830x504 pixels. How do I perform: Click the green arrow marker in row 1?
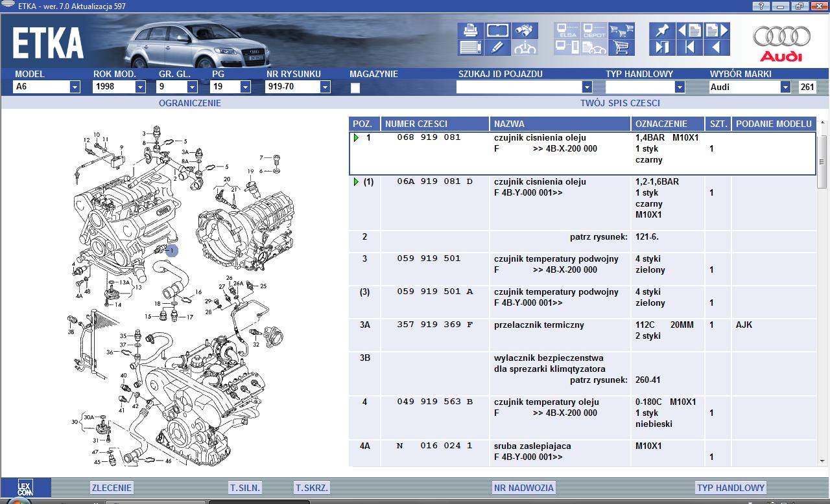click(356, 137)
